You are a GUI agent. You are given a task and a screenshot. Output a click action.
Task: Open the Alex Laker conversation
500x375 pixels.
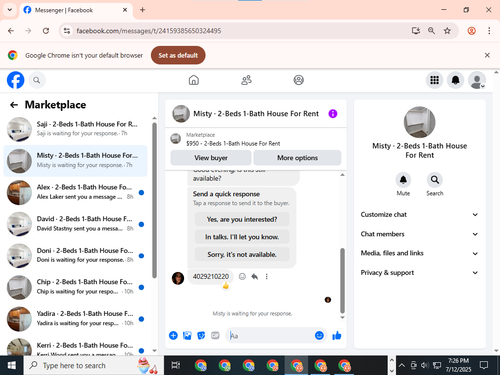pyautogui.click(x=76, y=192)
